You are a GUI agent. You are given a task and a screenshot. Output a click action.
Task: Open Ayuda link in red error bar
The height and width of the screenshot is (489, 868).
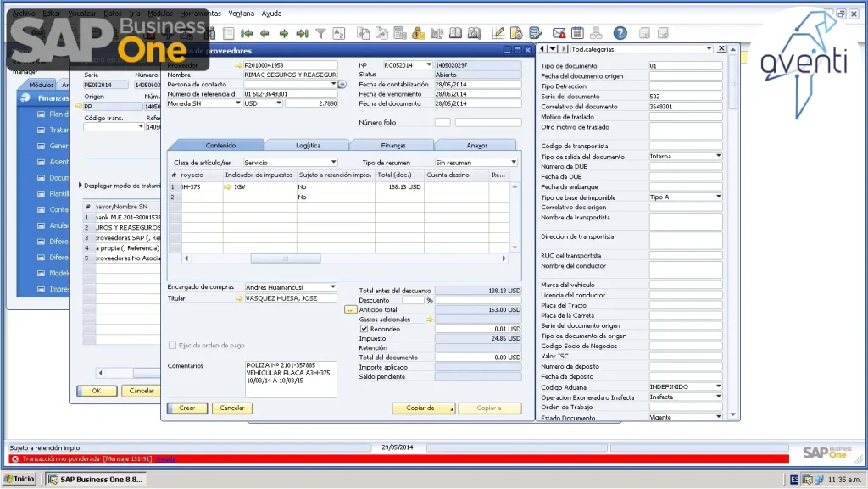(165, 459)
